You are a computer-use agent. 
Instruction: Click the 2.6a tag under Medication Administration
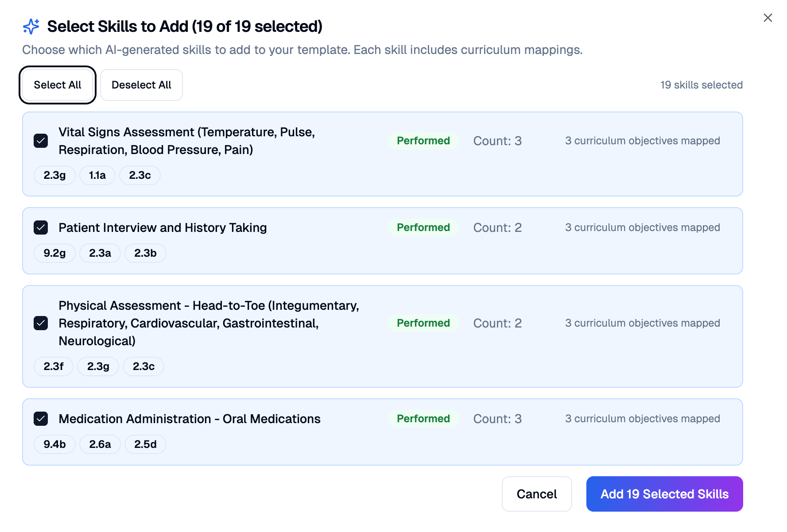100,444
